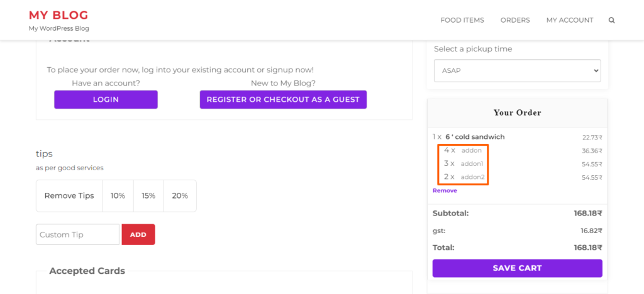Click the LOGIN button
644x294 pixels.
pyautogui.click(x=106, y=100)
